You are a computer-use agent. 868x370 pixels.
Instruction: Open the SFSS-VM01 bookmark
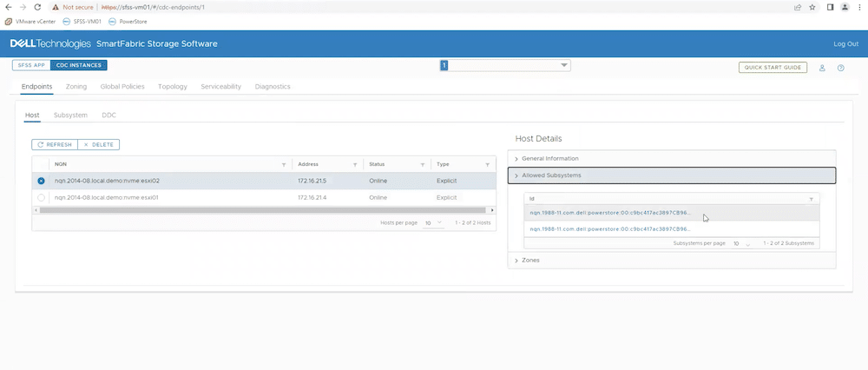[x=82, y=22]
